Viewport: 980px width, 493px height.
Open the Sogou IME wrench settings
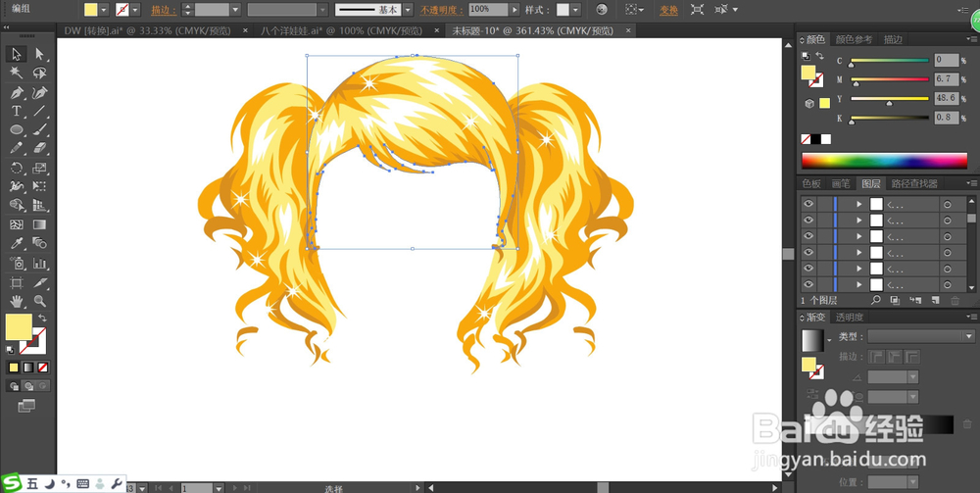[x=115, y=483]
